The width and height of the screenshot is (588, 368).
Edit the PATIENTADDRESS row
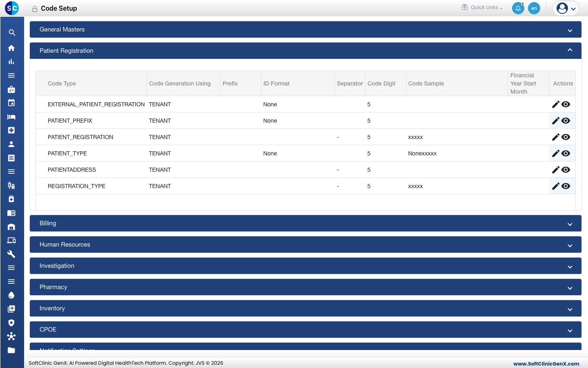coord(555,170)
